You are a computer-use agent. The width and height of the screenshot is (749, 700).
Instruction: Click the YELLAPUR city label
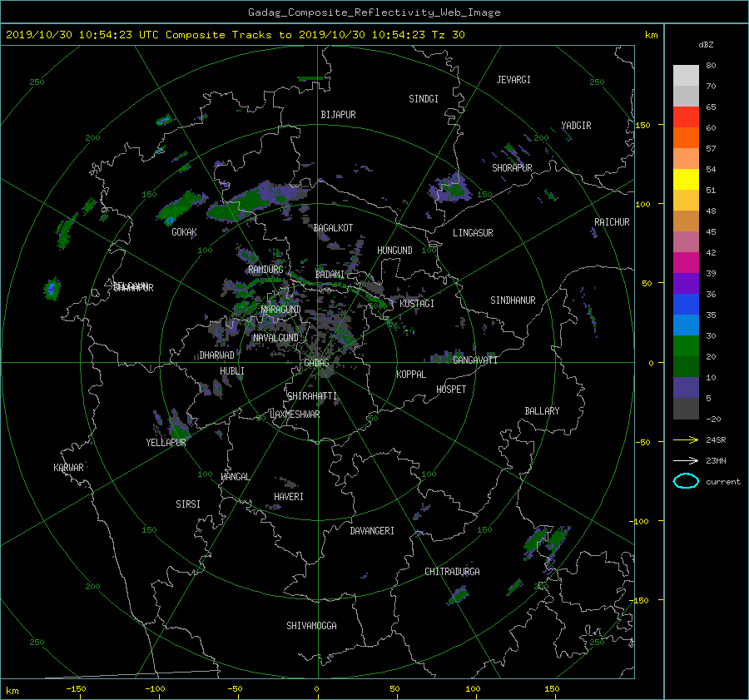click(166, 443)
